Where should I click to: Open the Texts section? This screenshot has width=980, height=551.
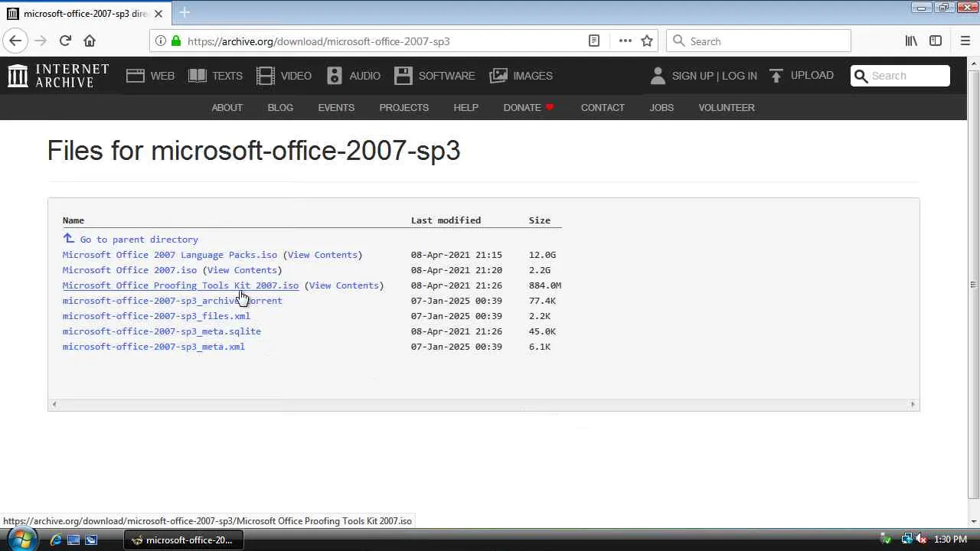tap(215, 76)
